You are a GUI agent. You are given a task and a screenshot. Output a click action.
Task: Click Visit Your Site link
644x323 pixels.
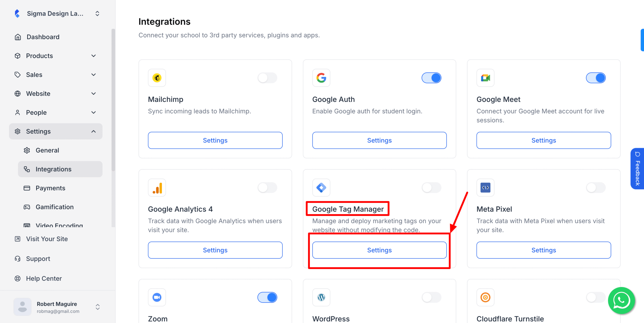[x=47, y=239]
